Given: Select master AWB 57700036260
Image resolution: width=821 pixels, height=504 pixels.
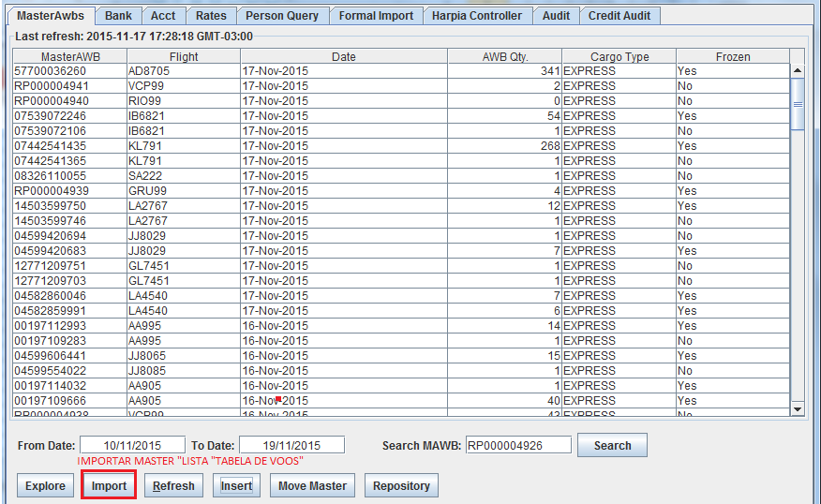Looking at the screenshot, I should [x=69, y=70].
